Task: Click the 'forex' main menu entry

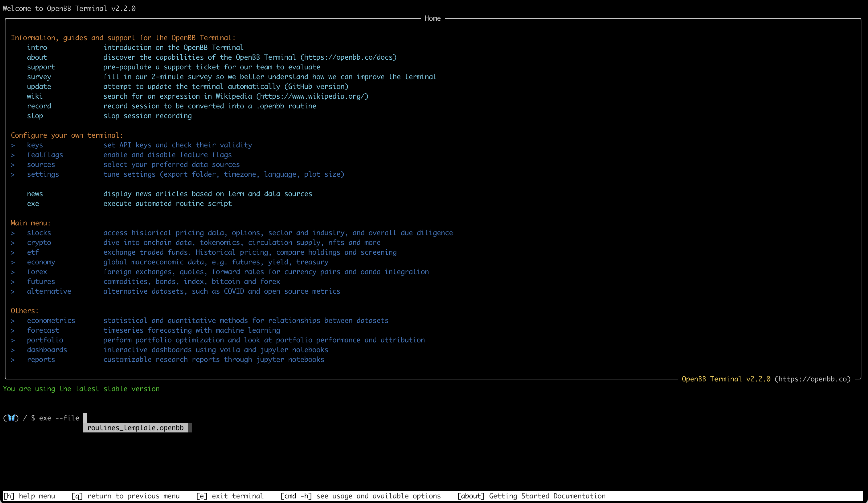Action: [x=37, y=272]
